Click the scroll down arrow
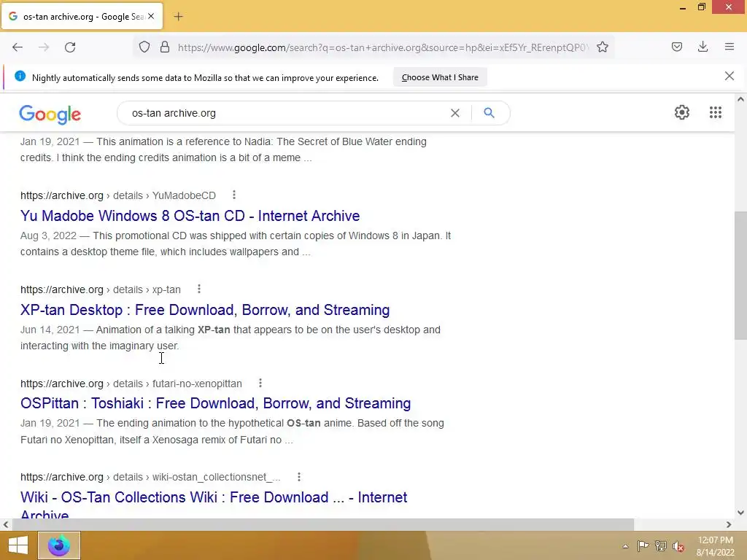Viewport: 747px width, 560px height. coord(740,513)
